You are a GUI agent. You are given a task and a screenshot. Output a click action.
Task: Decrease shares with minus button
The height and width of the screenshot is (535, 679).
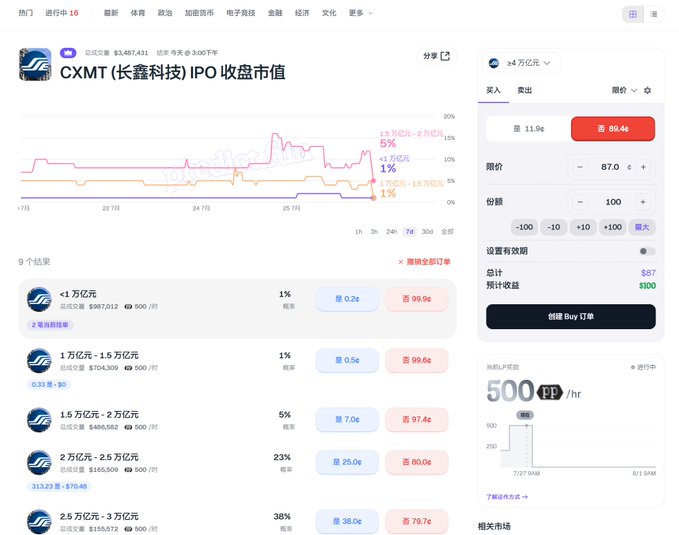tap(580, 202)
